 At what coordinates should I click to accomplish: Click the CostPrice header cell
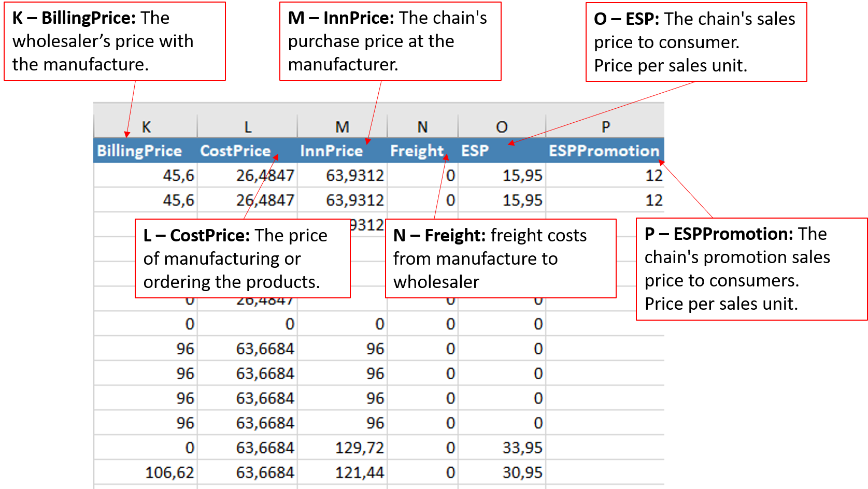pos(248,151)
